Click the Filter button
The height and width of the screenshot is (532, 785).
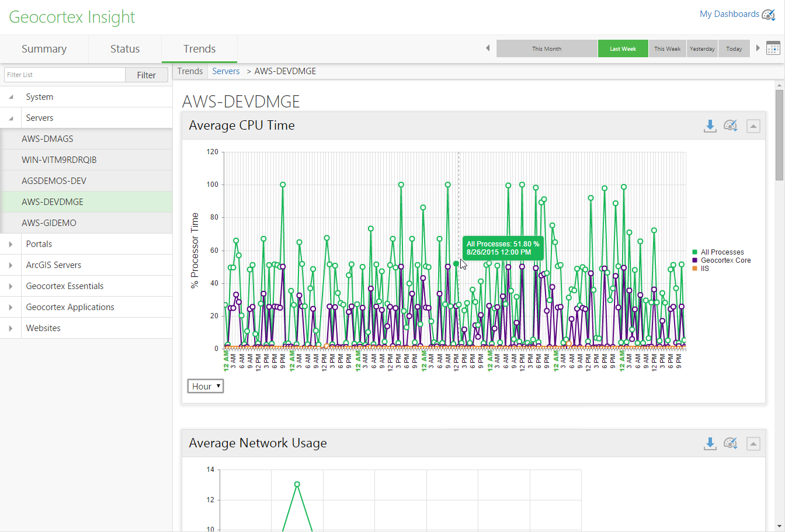(x=147, y=75)
